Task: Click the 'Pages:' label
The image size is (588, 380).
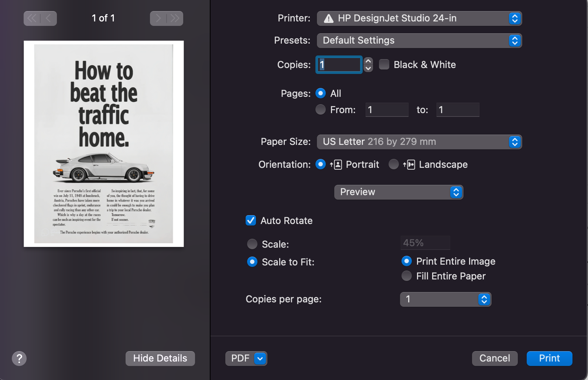Action: (295, 94)
